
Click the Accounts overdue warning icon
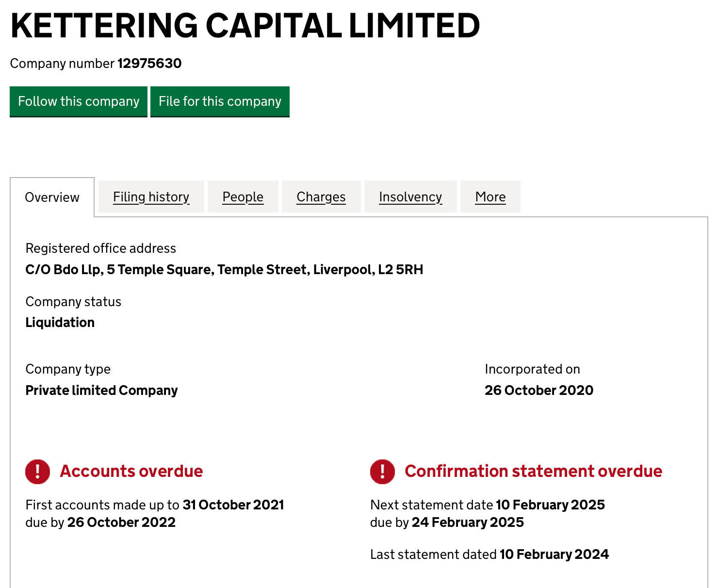[x=38, y=472]
